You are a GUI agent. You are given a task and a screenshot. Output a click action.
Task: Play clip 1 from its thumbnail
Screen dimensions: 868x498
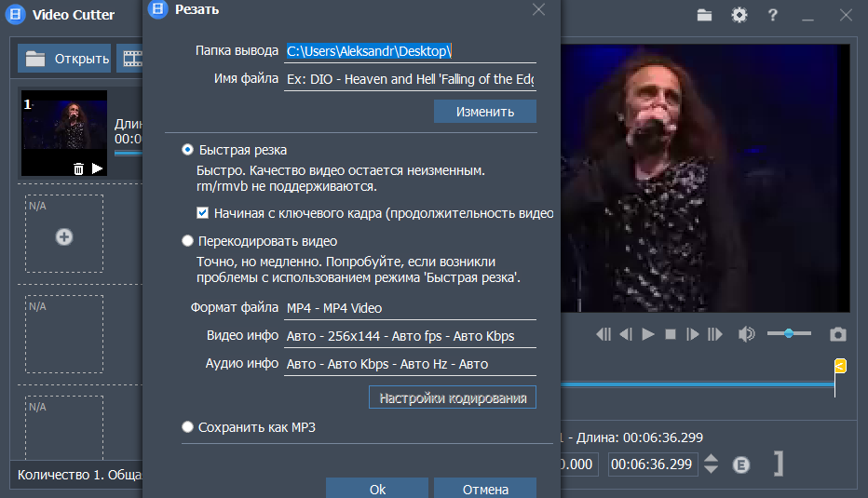98,168
